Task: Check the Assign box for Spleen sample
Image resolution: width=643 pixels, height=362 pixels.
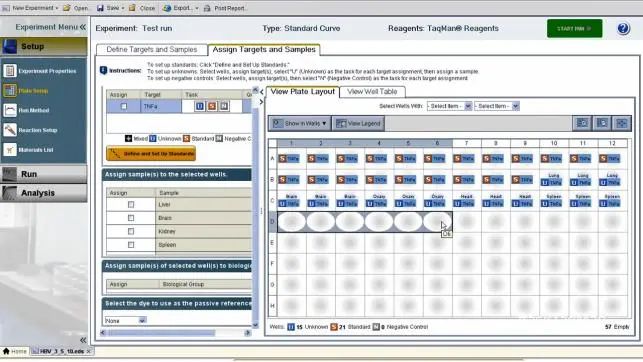Action: [131, 245]
